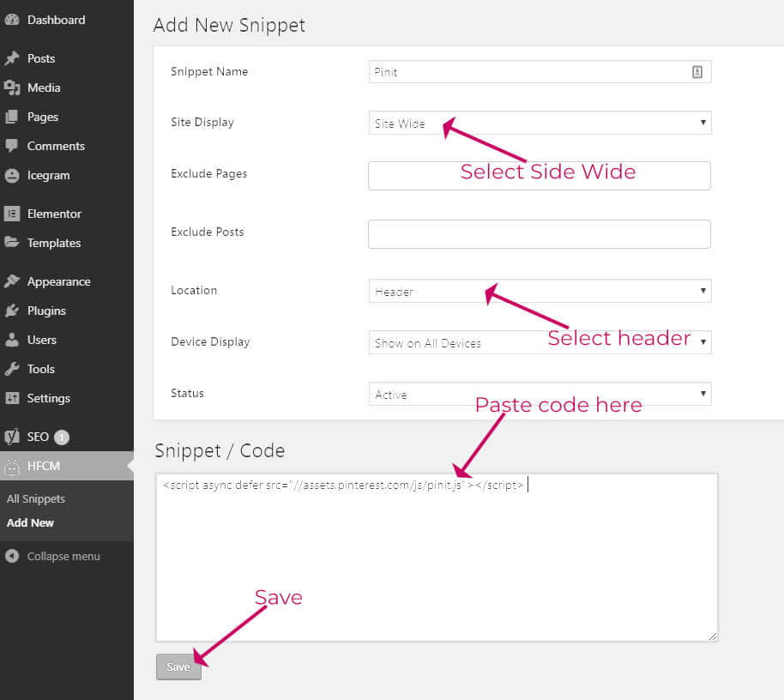Click the Site Display label
The height and width of the screenshot is (700, 784).
pos(202,123)
